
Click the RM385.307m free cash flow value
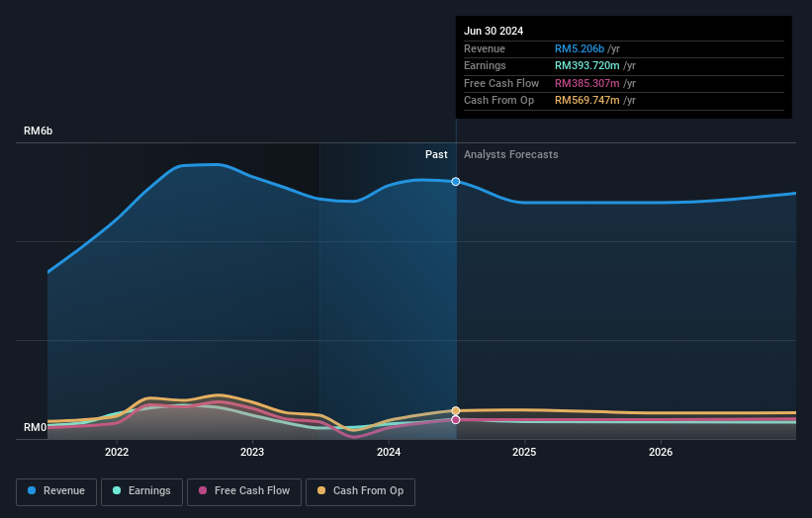[x=587, y=83]
